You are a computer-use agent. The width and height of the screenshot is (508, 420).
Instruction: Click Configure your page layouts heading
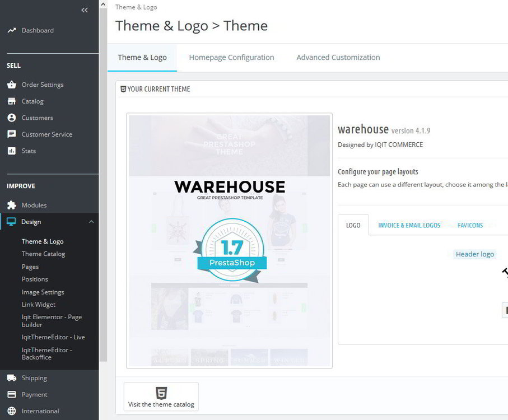[x=378, y=171]
